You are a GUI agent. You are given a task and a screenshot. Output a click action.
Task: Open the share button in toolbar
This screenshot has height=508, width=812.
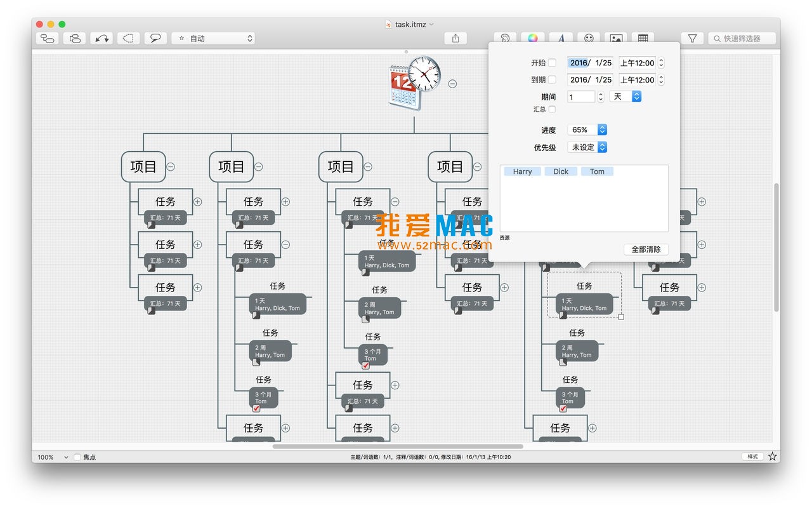click(x=455, y=39)
